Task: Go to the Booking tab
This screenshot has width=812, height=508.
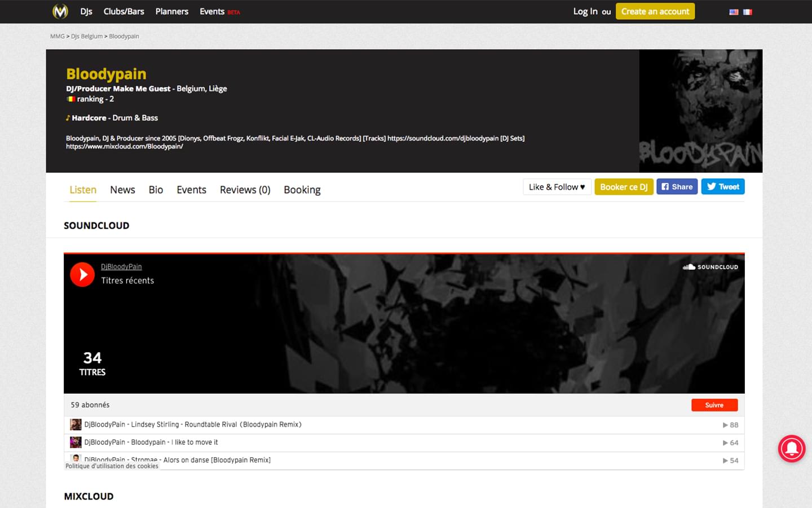Action: coord(302,190)
